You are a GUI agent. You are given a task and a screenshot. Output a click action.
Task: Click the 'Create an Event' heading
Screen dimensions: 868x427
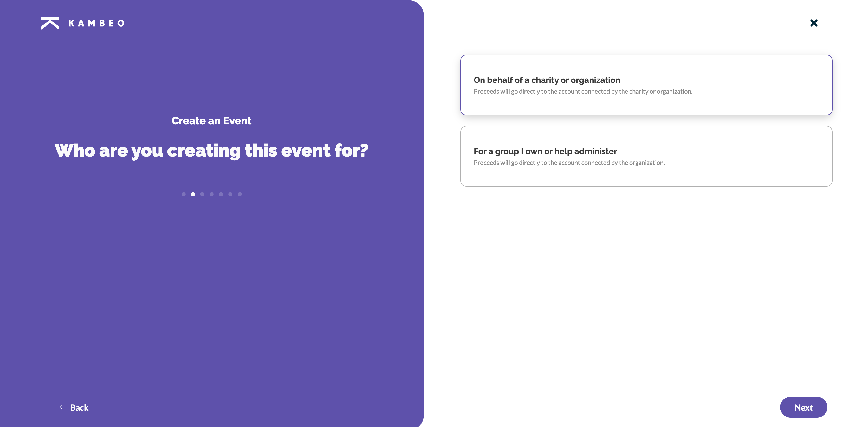212,121
